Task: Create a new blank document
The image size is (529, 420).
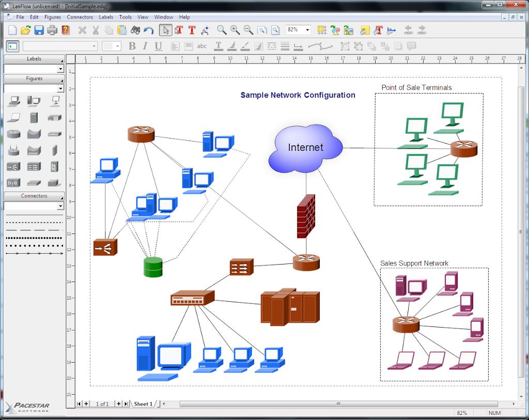Action: tap(12, 30)
